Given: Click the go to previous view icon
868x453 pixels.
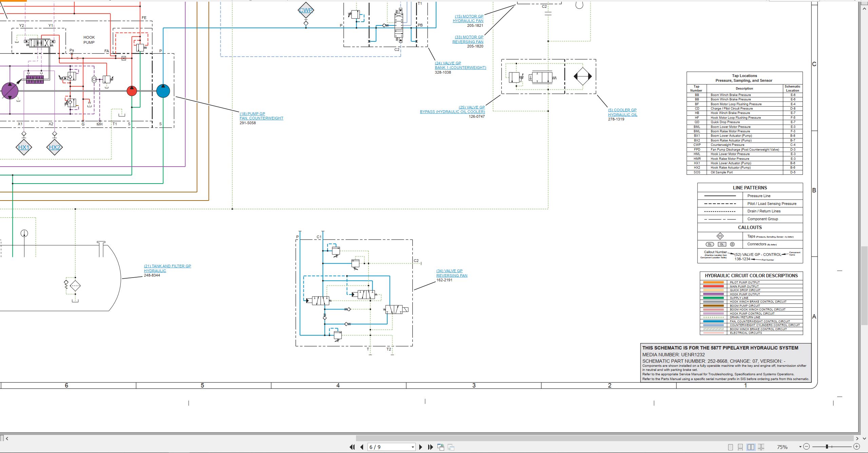Looking at the screenshot, I should pyautogui.click(x=441, y=447).
